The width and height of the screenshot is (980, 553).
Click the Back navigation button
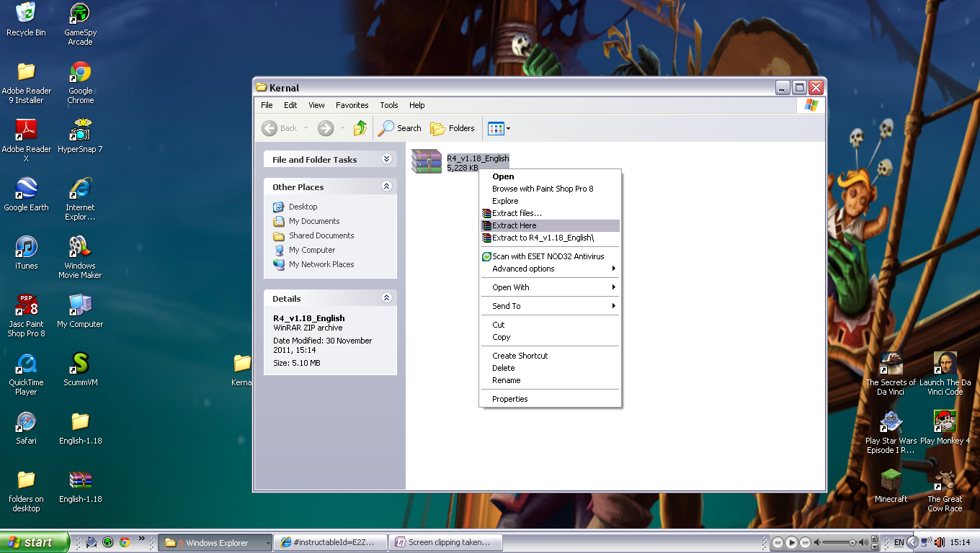(280, 128)
